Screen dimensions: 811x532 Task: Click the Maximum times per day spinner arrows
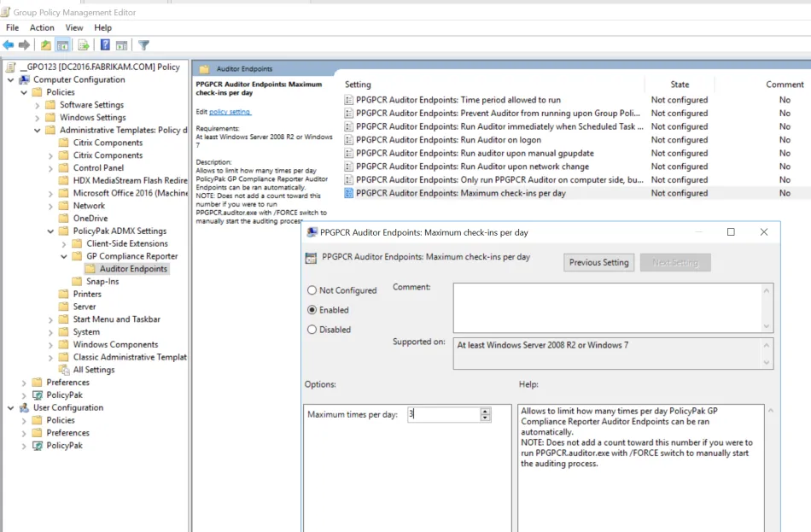(x=486, y=414)
